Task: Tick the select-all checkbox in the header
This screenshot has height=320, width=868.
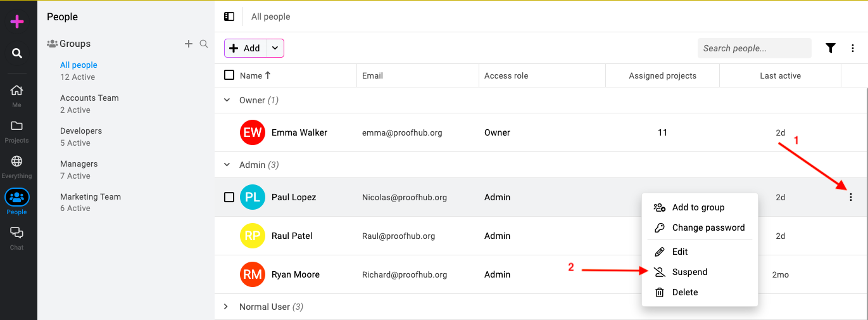Action: pyautogui.click(x=229, y=75)
